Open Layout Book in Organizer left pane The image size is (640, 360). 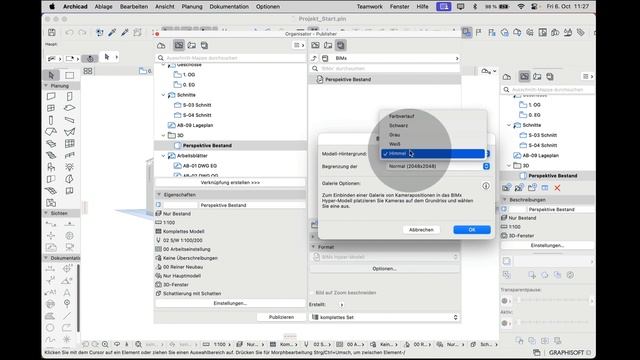[x=191, y=45]
